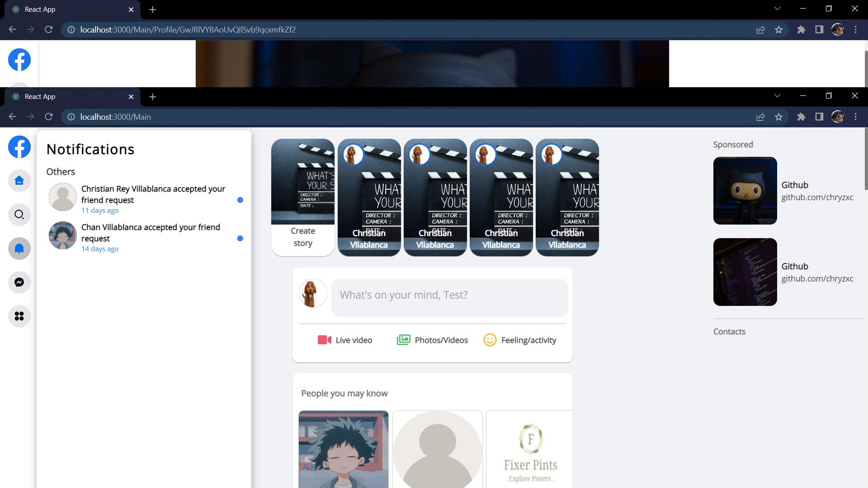Screen dimensions: 868x488
Task: Open the Search icon in left sidebar
Action: (x=19, y=215)
